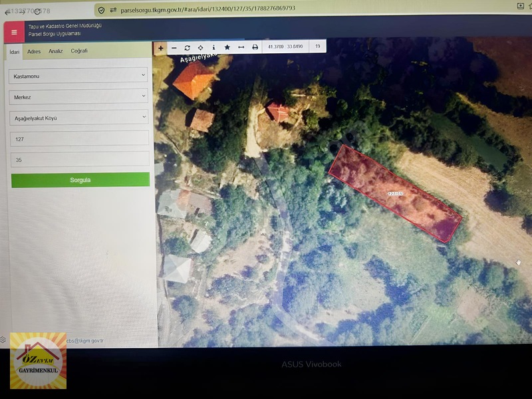Click the coordinates readout 41.3780 : 33.8490
The width and height of the screenshot is (532, 399).
(285, 47)
